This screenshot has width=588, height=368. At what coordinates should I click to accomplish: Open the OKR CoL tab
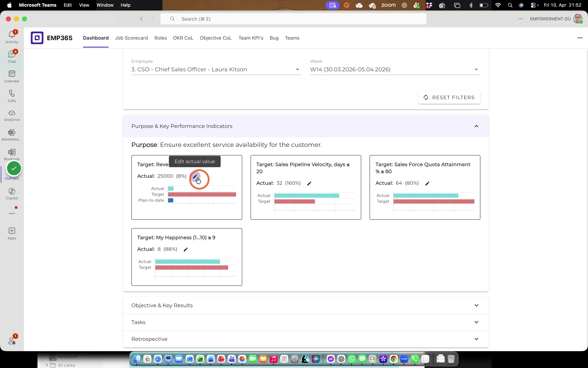tap(183, 38)
